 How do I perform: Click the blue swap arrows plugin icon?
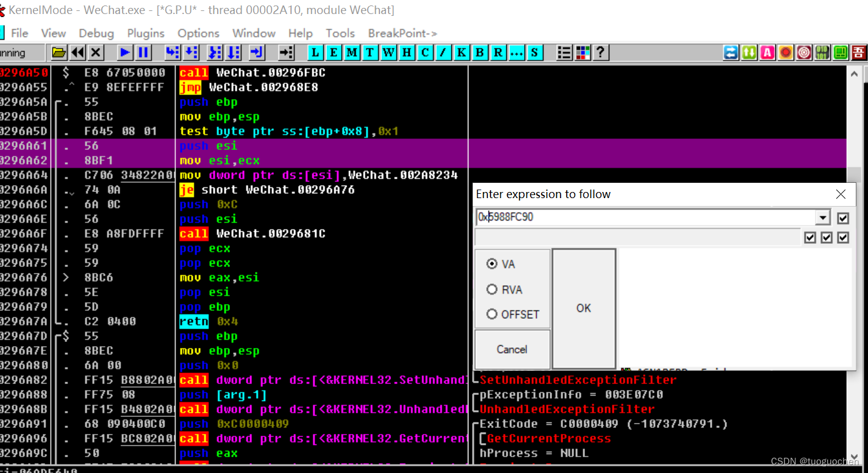tap(731, 52)
